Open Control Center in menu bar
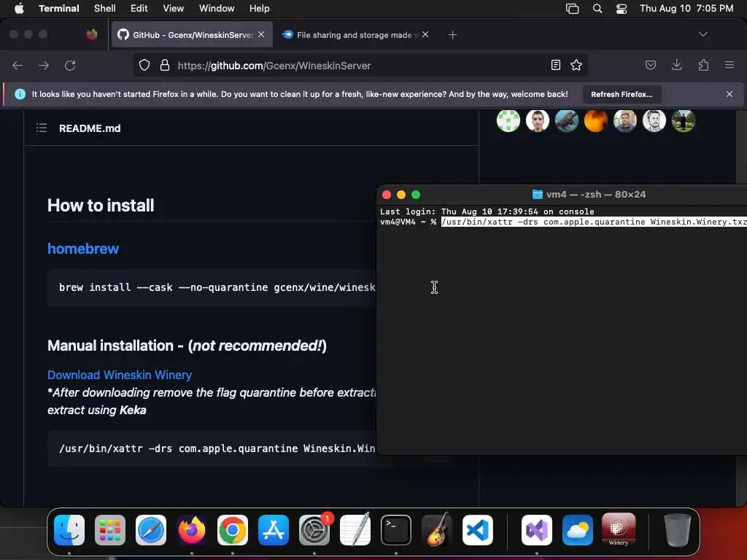This screenshot has height=560, width=747. [622, 8]
